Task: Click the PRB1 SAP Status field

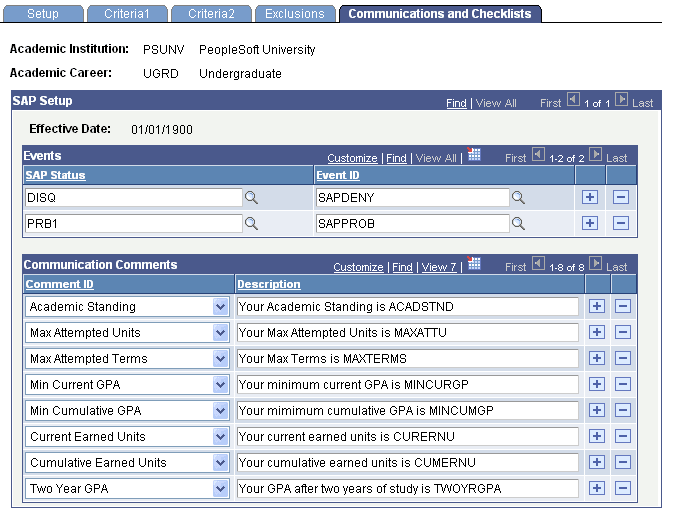Action: [x=134, y=224]
